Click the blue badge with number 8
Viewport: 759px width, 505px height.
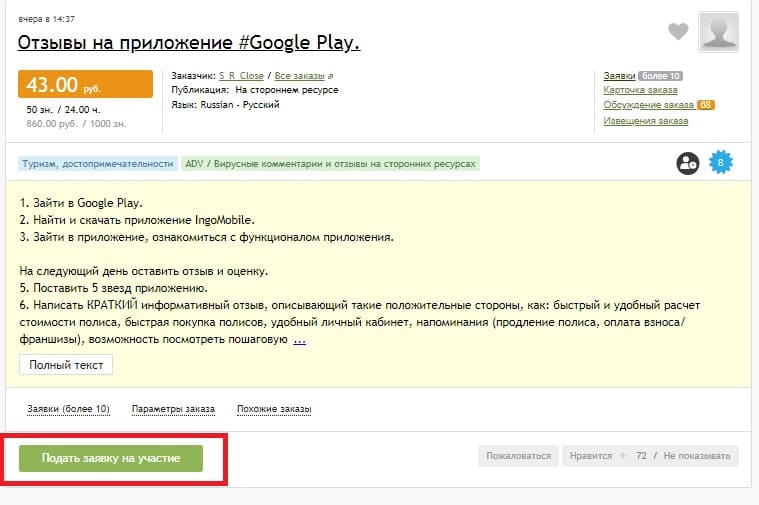tap(720, 163)
